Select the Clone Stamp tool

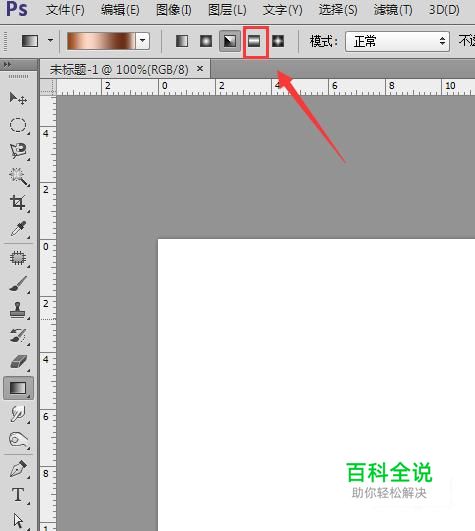pyautogui.click(x=18, y=310)
